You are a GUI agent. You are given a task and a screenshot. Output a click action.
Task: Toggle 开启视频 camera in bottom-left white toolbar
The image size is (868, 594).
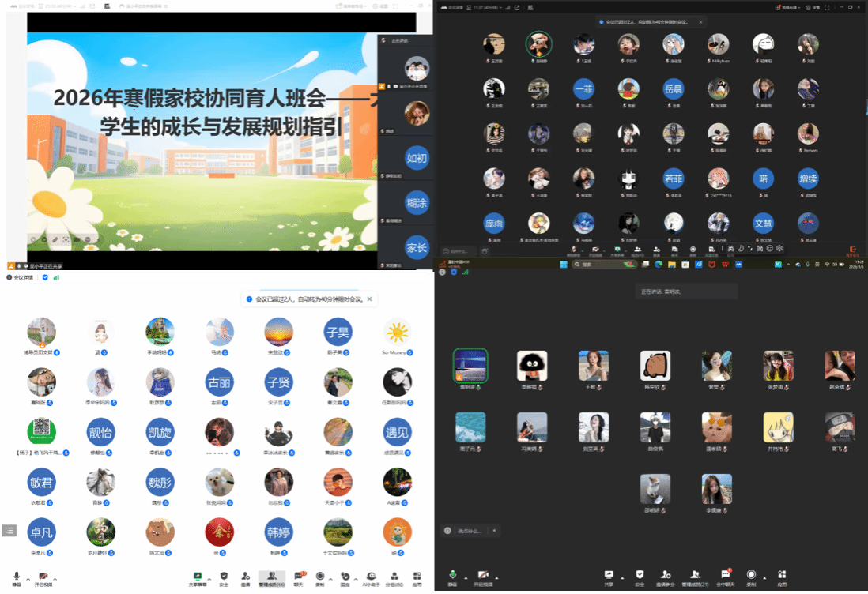coord(43,577)
